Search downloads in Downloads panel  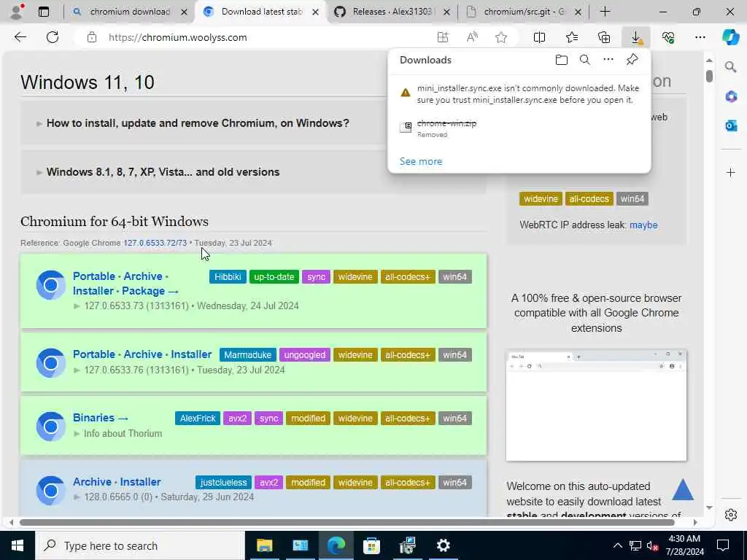click(x=584, y=60)
